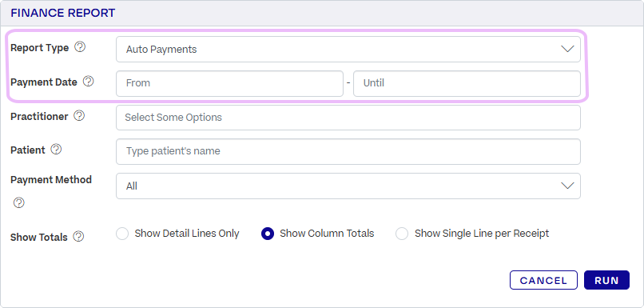Click the Practitioner label
This screenshot has width=644, height=308.
pyautogui.click(x=39, y=116)
